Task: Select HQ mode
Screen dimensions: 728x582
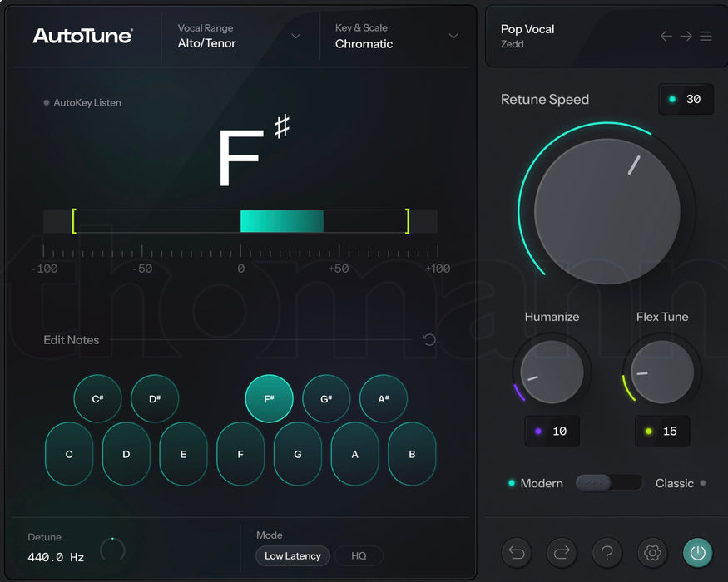Action: point(359,555)
